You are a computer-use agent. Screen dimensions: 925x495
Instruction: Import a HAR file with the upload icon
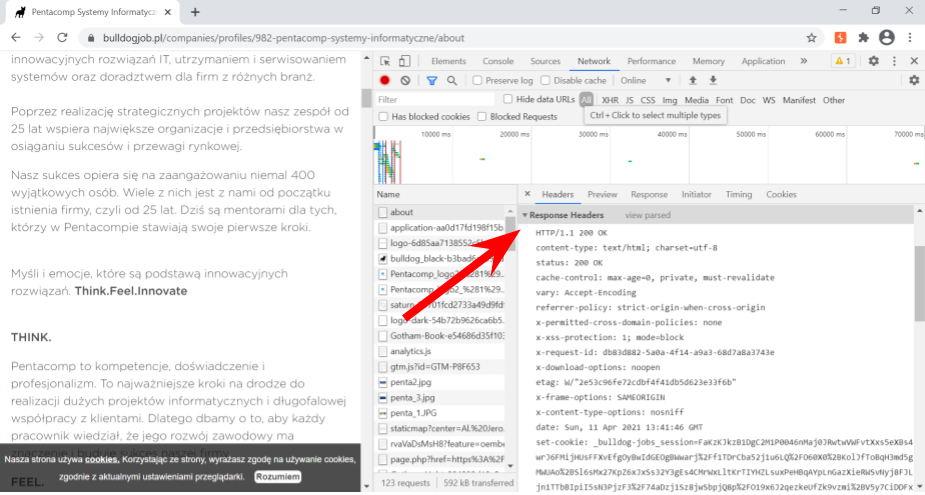tap(693, 80)
